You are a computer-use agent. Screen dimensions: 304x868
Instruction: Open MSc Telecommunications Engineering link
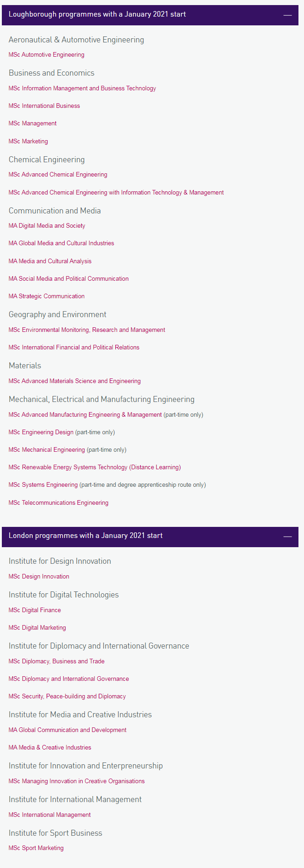pyautogui.click(x=59, y=503)
